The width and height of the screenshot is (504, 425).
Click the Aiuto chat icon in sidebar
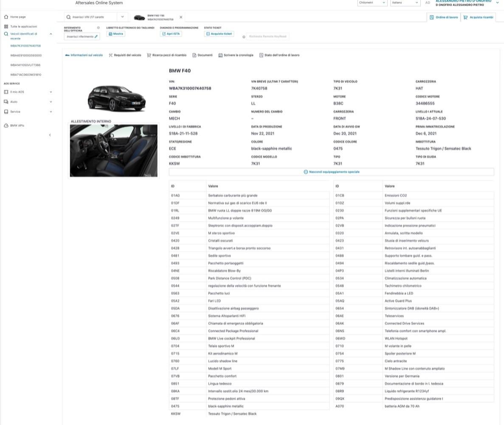pyautogui.click(x=6, y=102)
